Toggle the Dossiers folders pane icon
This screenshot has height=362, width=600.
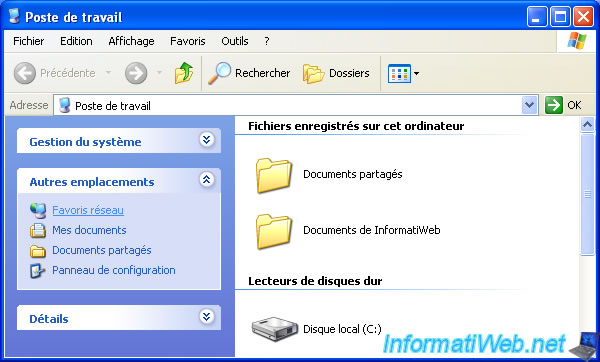point(313,73)
